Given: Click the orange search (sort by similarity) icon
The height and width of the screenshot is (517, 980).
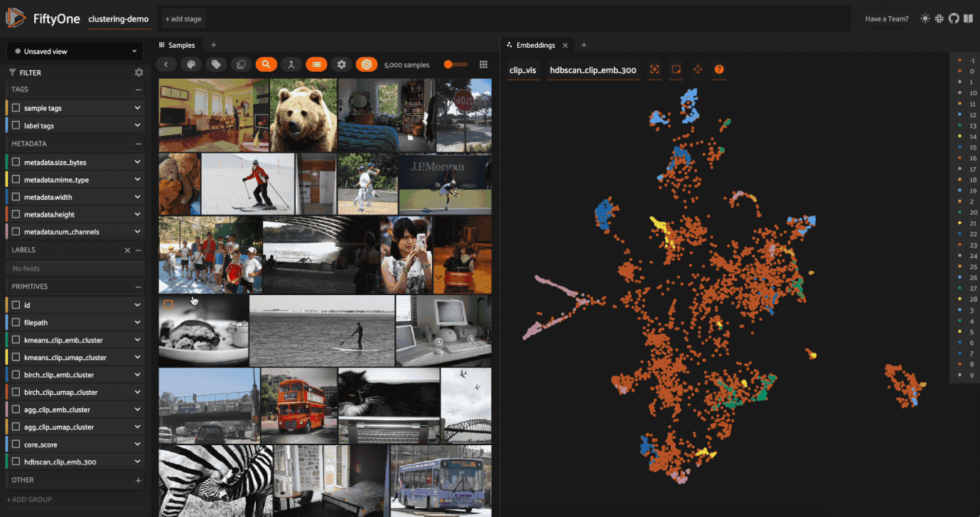Looking at the screenshot, I should point(266,64).
